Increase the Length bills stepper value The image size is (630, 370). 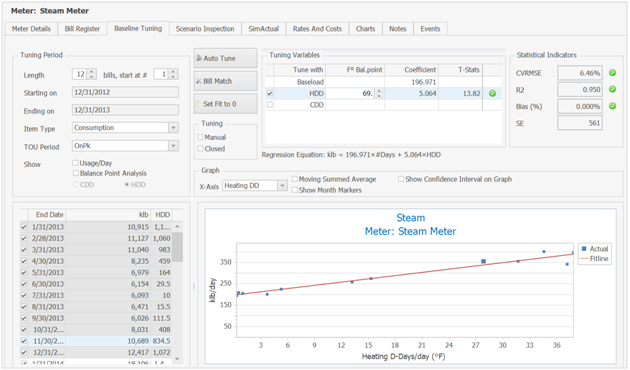click(x=92, y=72)
